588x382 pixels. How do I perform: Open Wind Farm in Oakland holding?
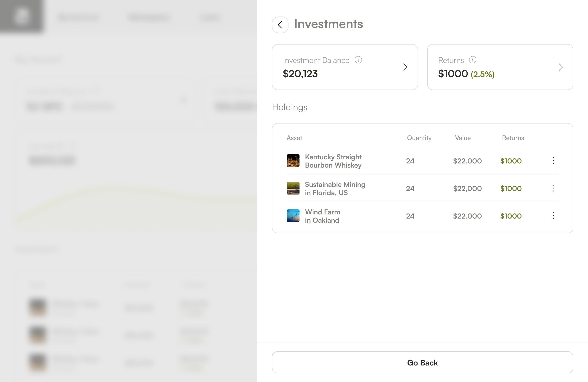322,216
